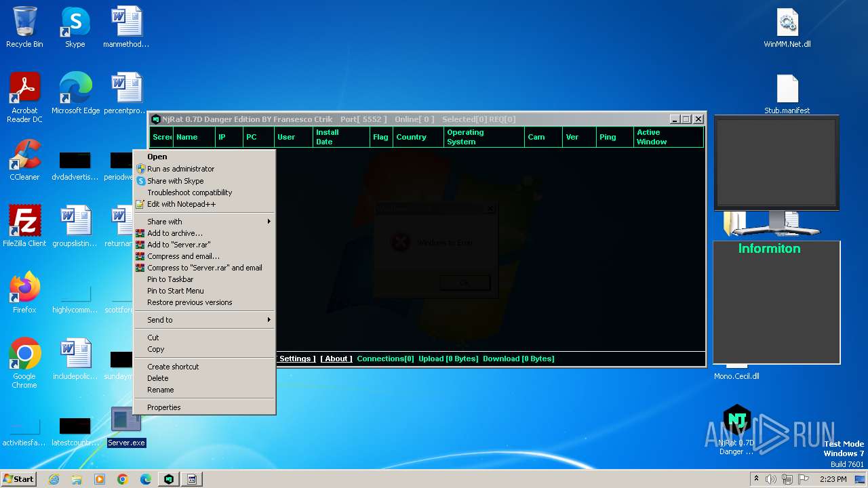Select Cut in context menu
The image size is (868, 488).
coord(204,338)
